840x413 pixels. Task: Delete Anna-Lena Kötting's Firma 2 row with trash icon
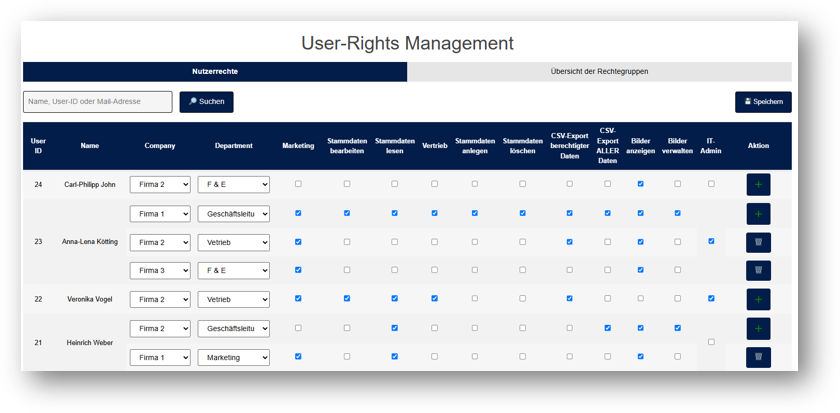[758, 242]
